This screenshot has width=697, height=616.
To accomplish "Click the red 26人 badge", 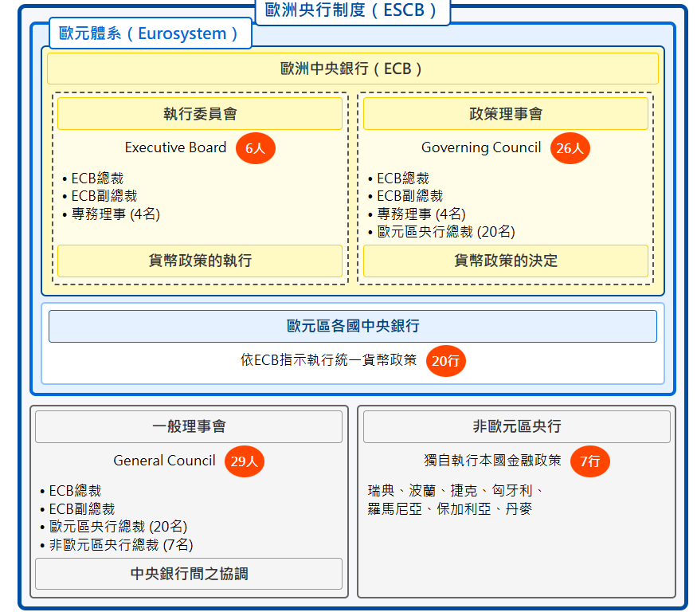I will click(x=570, y=148).
